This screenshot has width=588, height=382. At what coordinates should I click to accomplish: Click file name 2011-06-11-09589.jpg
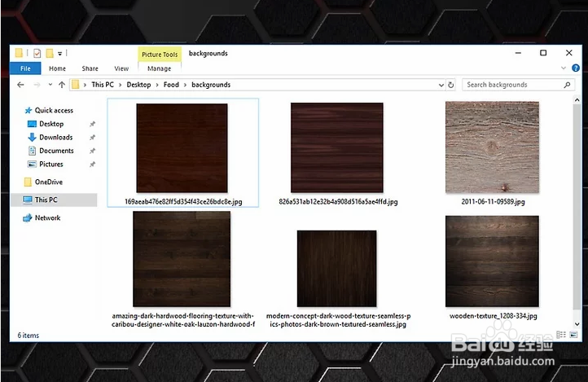coord(493,202)
